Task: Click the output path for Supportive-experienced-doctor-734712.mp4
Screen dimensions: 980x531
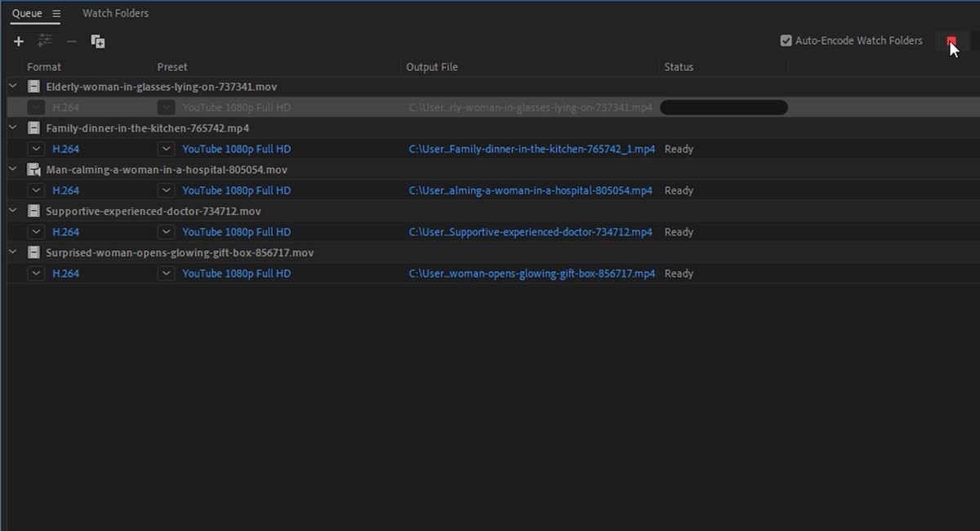Action: point(531,231)
